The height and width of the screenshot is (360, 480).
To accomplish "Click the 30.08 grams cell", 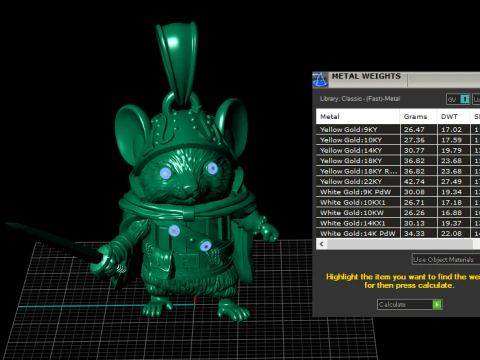I will click(418, 192).
